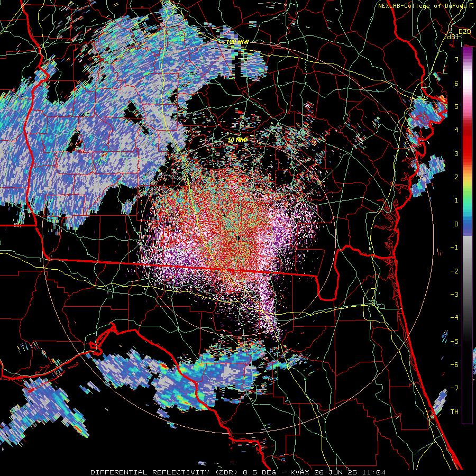This screenshot has height=476, width=476.
Task: Click the TH label below the scale
Action: [454, 412]
